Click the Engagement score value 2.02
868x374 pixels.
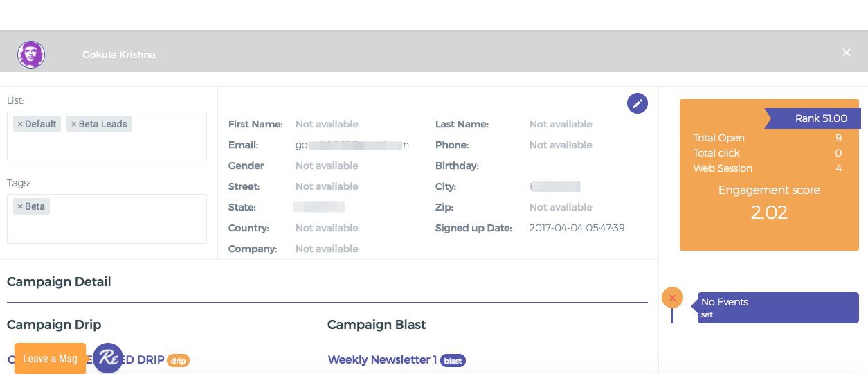pos(769,213)
